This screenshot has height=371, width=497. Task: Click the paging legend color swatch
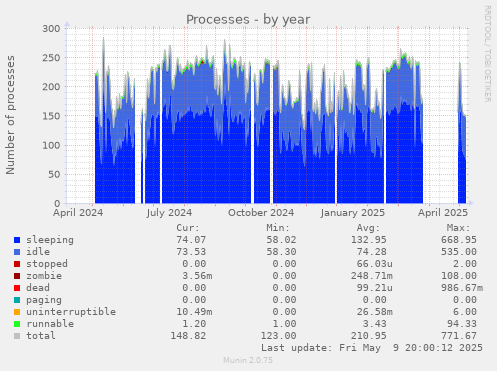click(x=17, y=300)
